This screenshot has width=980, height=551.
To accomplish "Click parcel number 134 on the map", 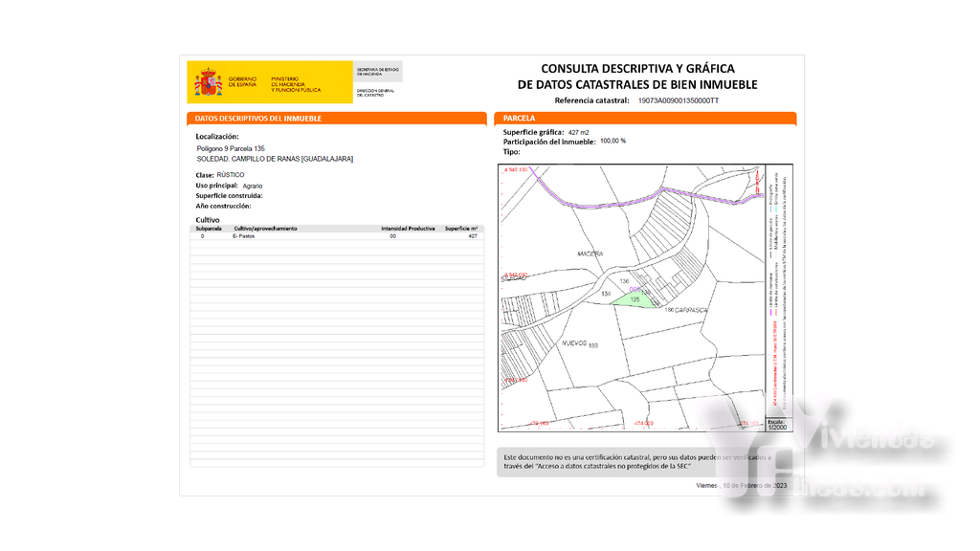I will (x=606, y=294).
